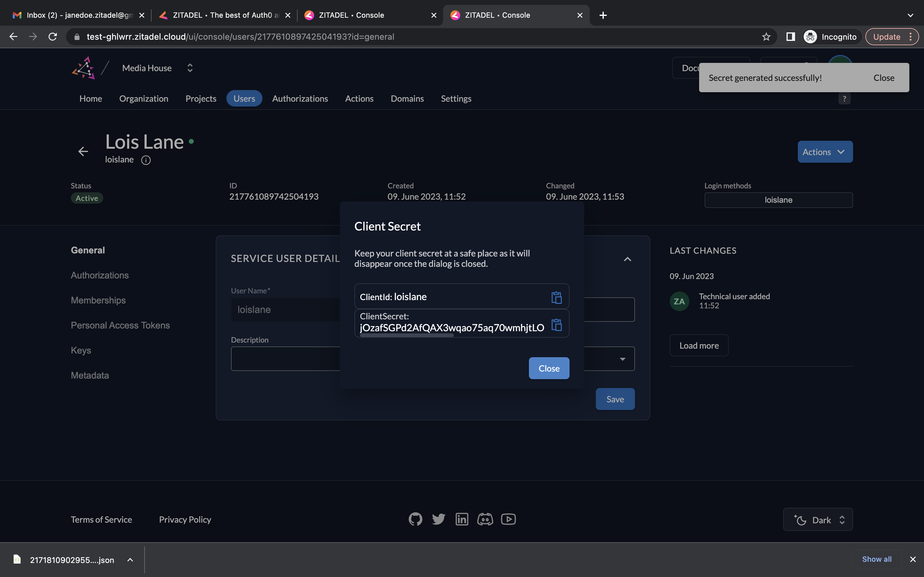The width and height of the screenshot is (924, 577).
Task: Copy the ClientSecret with clipboard icon
Action: click(556, 324)
